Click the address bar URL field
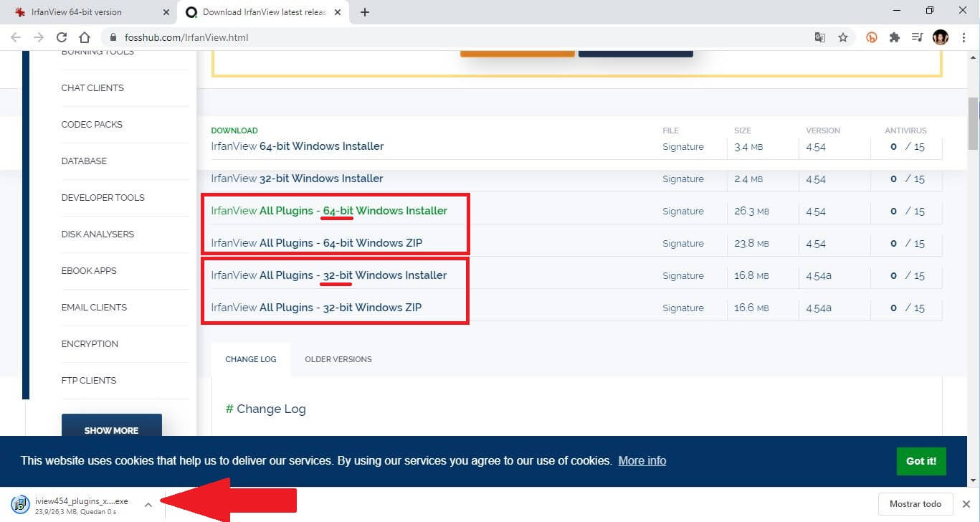980x522 pixels. 459,37
